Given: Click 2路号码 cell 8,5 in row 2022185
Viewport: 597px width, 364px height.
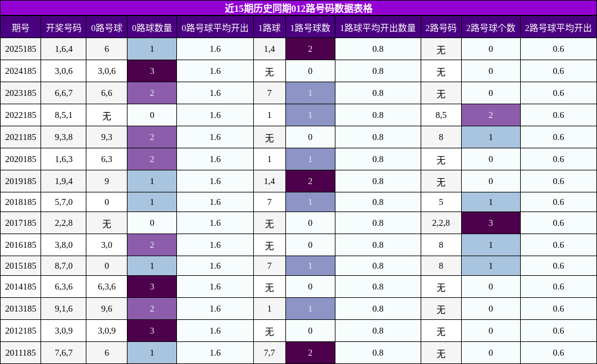Looking at the screenshot, I should (441, 115).
